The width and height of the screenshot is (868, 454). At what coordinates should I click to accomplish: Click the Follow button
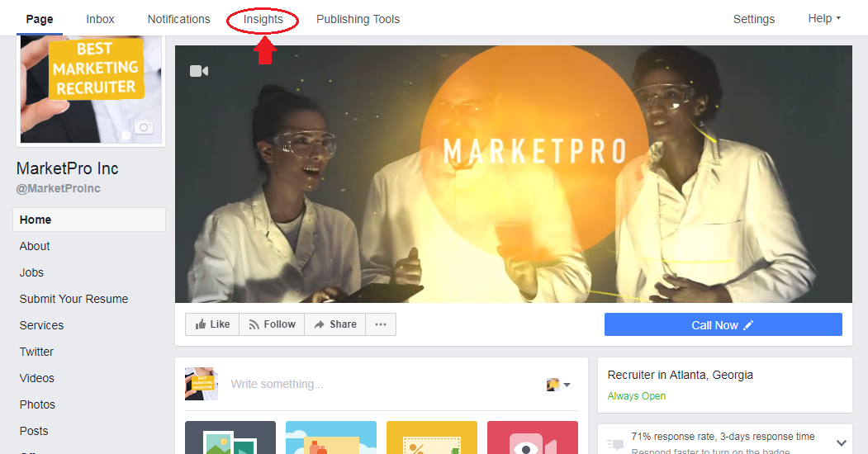[x=272, y=324]
